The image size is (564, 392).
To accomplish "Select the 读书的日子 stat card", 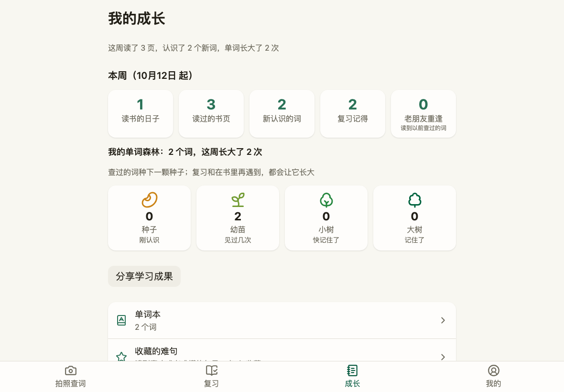I will [x=140, y=114].
